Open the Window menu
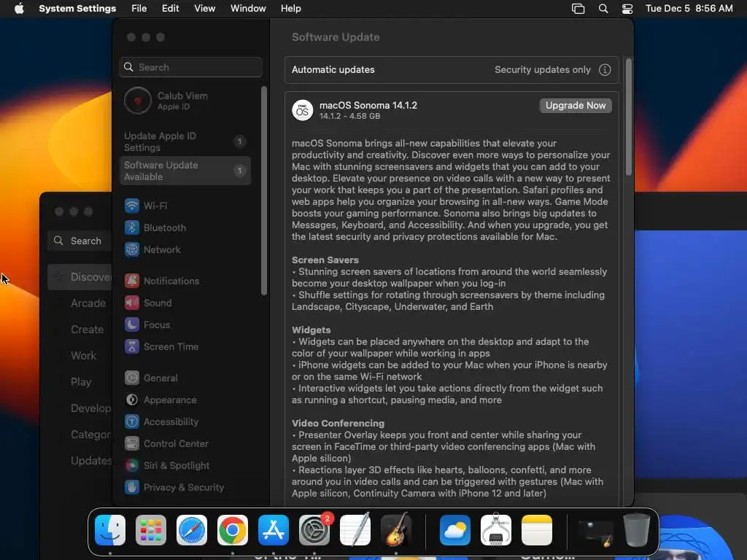747x560 pixels. coord(248,9)
